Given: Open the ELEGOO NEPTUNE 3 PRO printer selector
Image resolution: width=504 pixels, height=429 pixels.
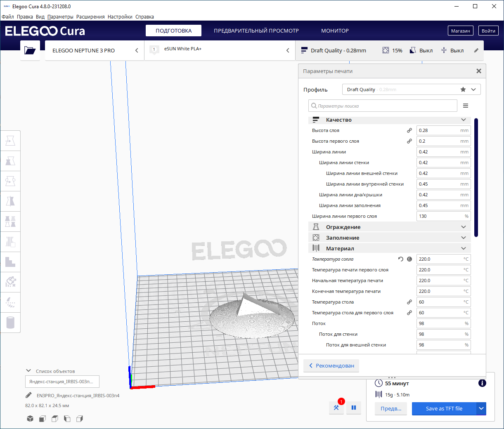Looking at the screenshot, I should [x=95, y=50].
